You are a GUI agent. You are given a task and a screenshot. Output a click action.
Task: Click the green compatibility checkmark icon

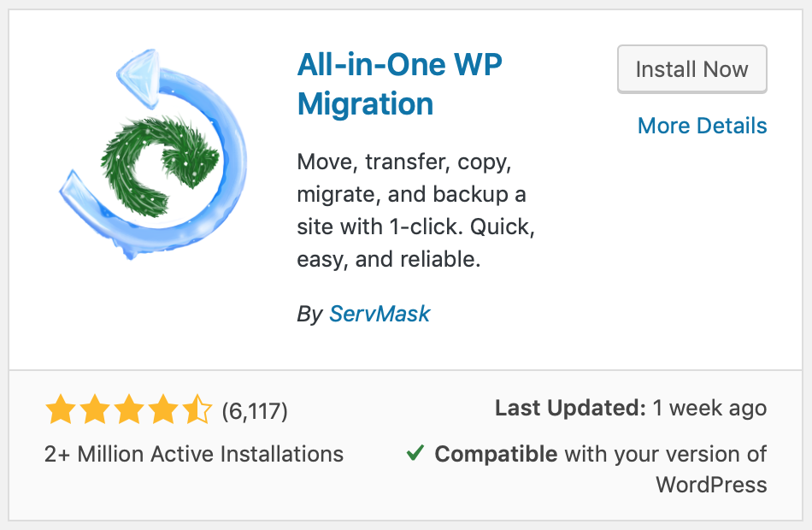click(415, 453)
